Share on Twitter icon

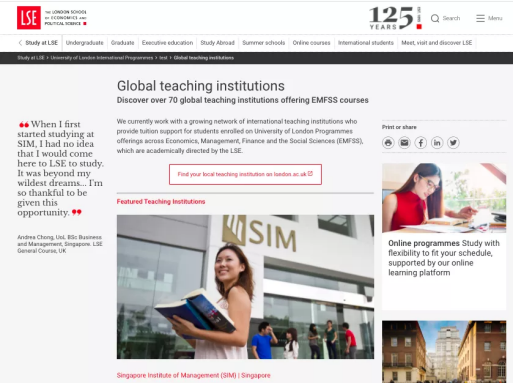[453, 143]
